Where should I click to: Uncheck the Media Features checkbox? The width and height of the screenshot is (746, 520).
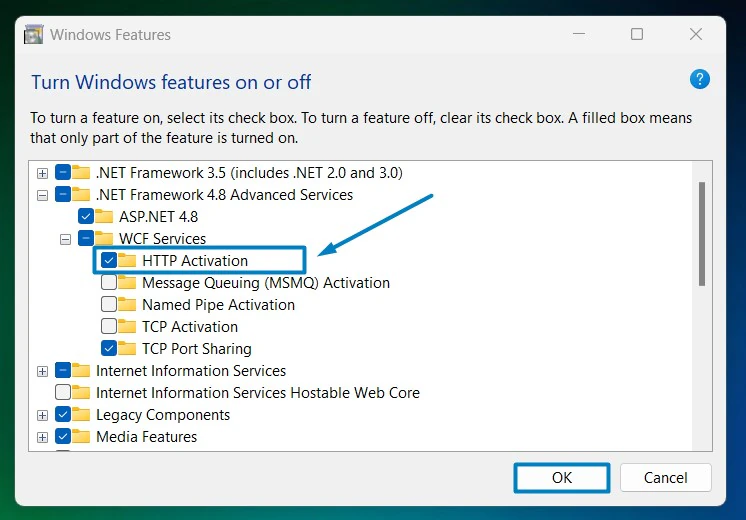click(x=63, y=436)
